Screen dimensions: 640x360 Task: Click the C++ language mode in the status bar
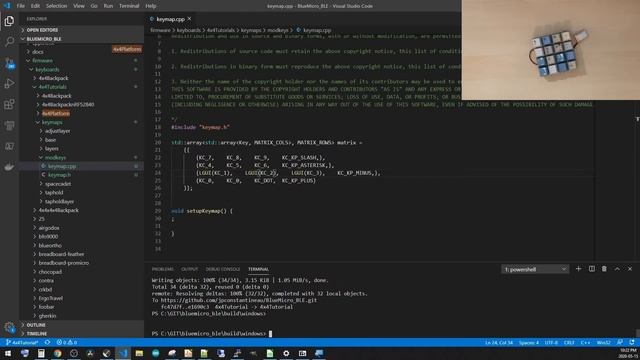[x=585, y=342]
